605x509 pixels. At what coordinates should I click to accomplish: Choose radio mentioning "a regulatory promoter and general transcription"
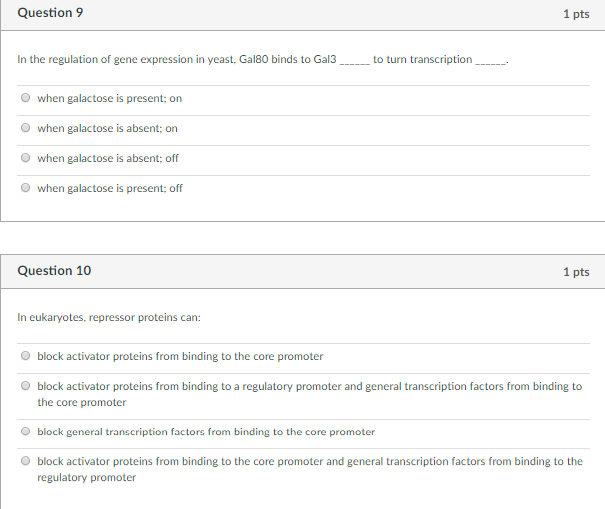click(x=25, y=386)
